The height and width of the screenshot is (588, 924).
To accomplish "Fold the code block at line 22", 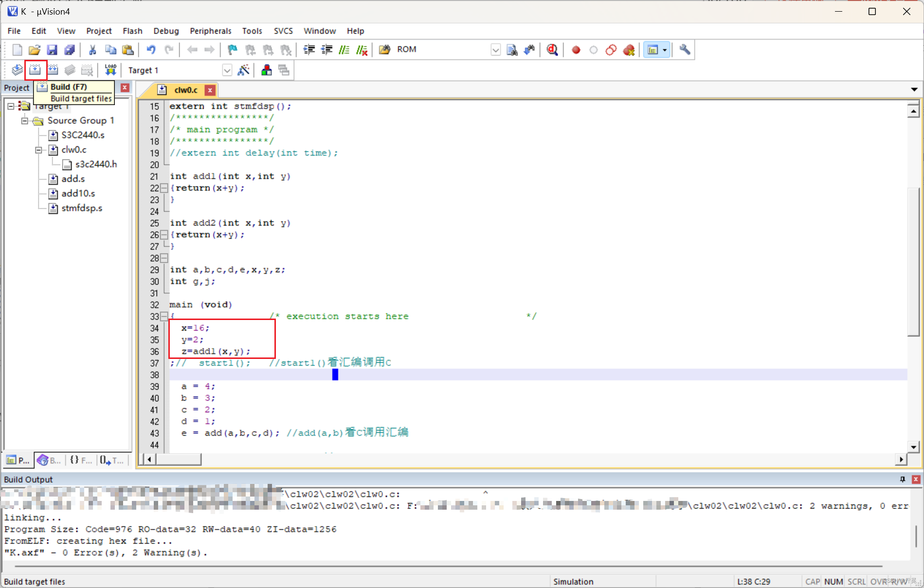I will [x=164, y=188].
